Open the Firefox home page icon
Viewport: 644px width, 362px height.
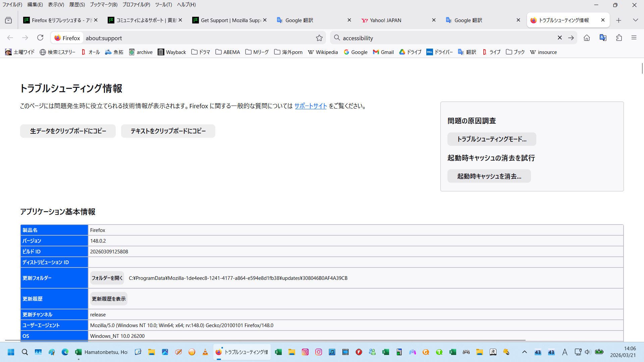(x=587, y=38)
